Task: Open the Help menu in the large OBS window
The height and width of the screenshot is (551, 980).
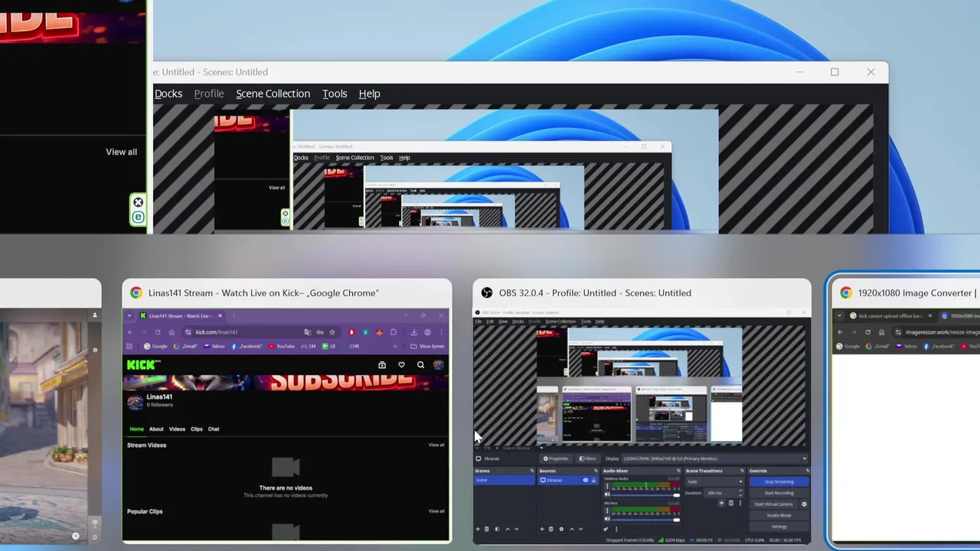Action: [369, 93]
